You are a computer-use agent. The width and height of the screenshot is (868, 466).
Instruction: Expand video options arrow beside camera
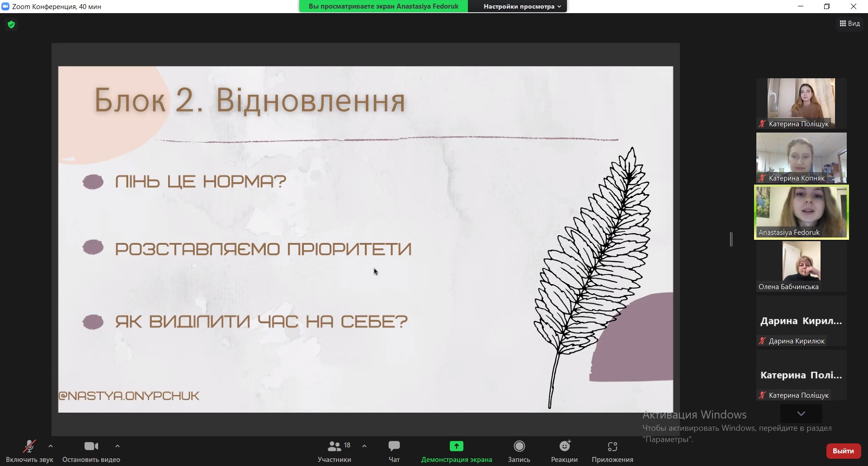(118, 446)
